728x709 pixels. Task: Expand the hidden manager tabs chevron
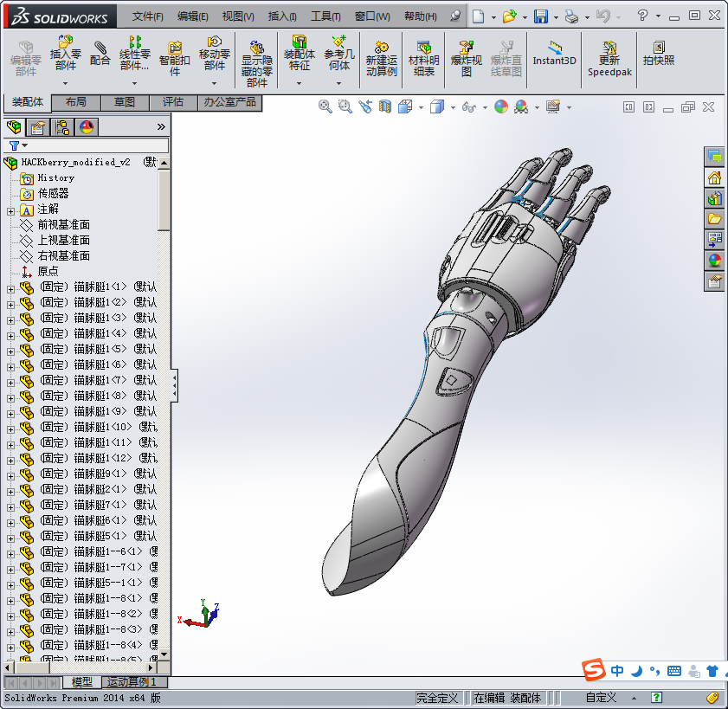(161, 126)
